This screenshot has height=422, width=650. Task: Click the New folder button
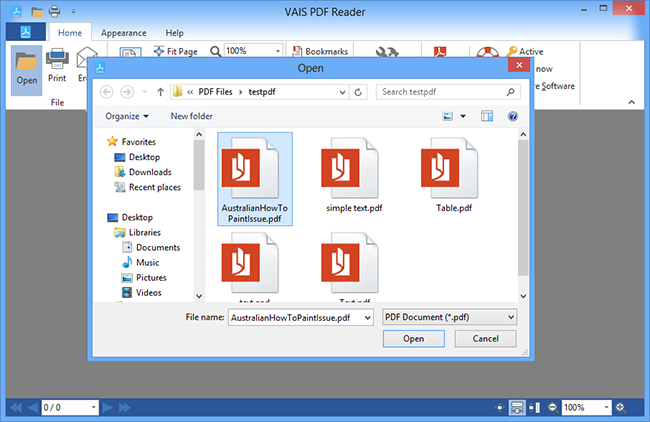pyautogui.click(x=191, y=116)
